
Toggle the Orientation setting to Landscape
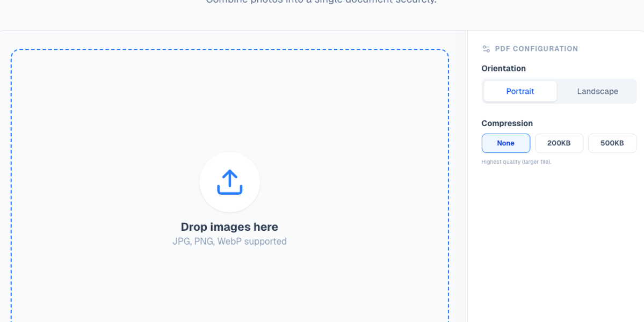(x=597, y=91)
